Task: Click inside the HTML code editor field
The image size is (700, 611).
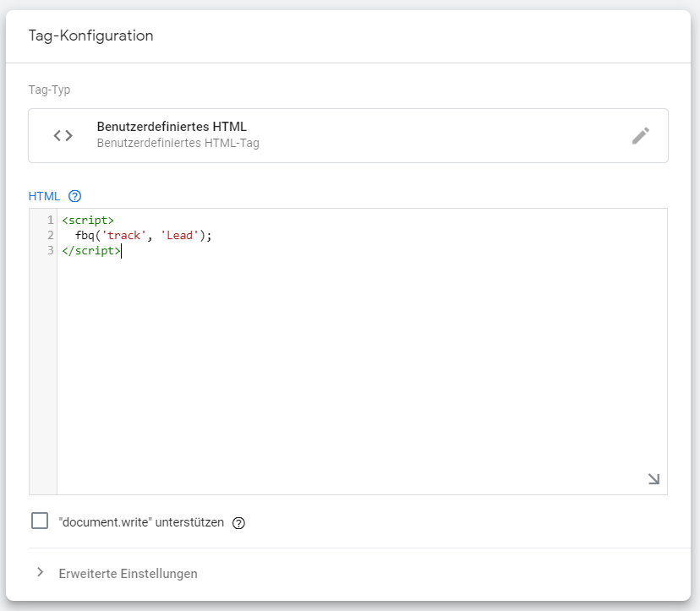Action: [348, 352]
